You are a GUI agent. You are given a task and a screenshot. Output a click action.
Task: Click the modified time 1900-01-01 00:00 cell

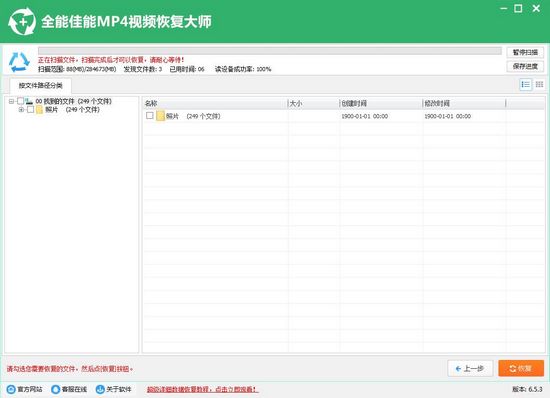click(448, 116)
